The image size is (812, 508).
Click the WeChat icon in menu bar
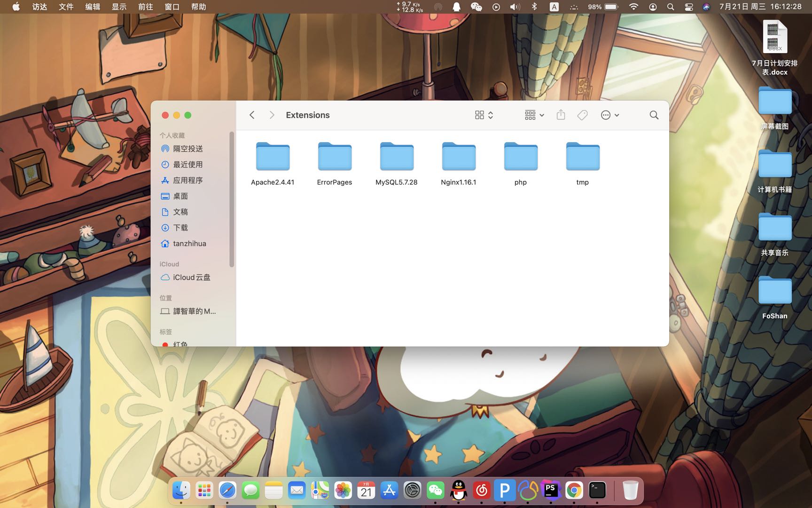[x=476, y=7]
